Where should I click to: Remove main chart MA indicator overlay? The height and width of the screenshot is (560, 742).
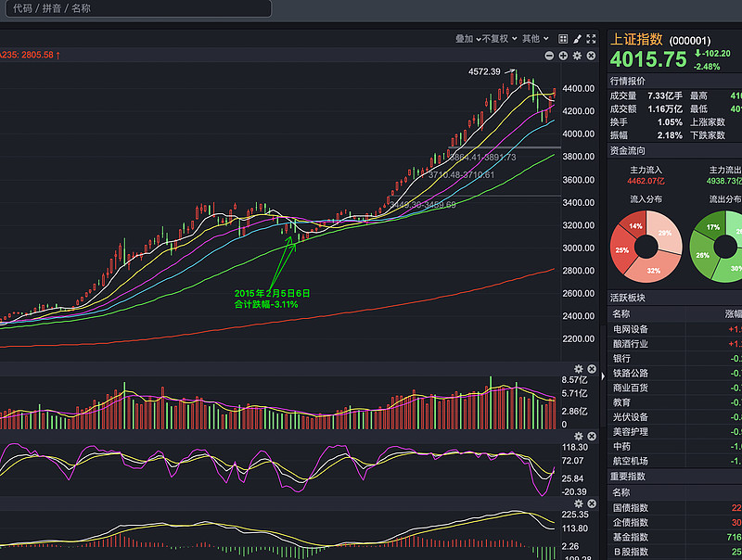point(591,56)
